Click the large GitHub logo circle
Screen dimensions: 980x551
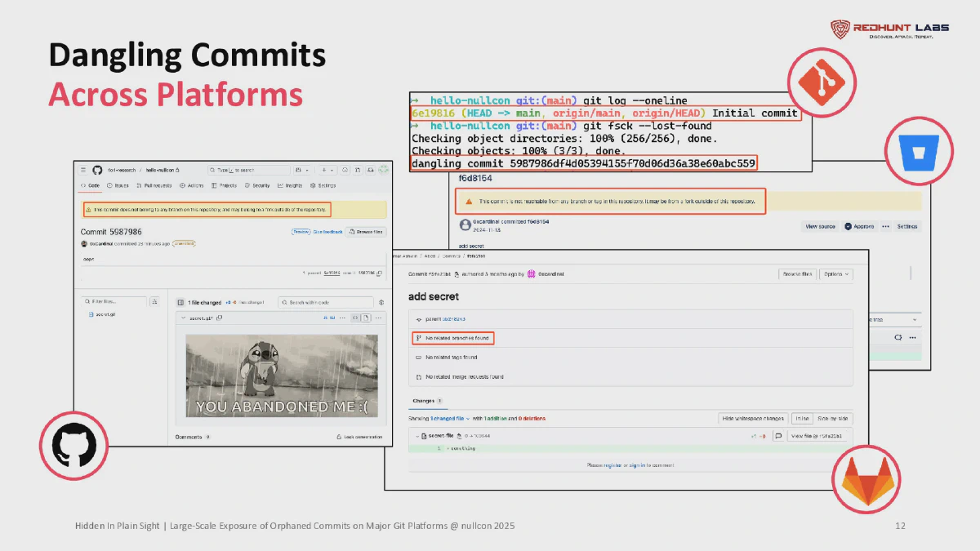tap(74, 446)
